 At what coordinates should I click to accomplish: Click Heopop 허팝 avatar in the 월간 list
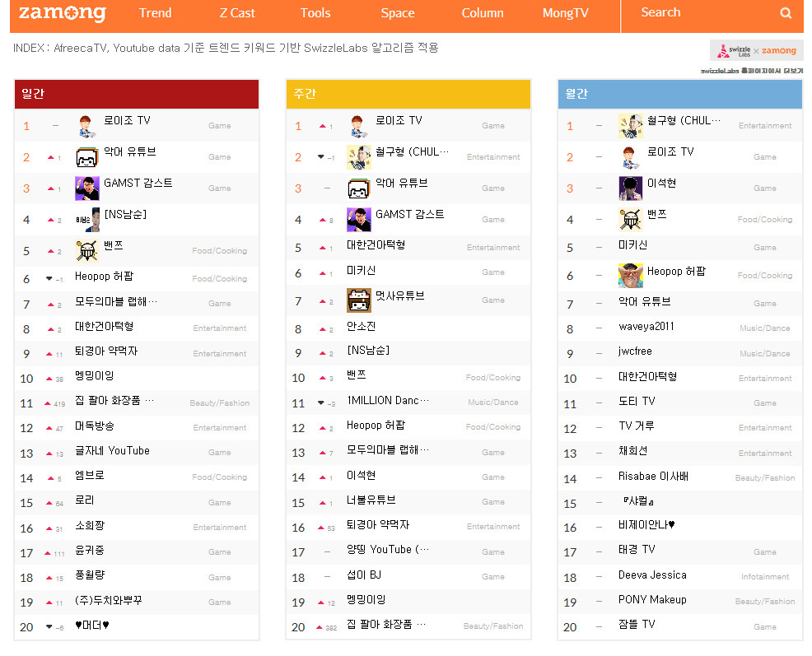(631, 276)
